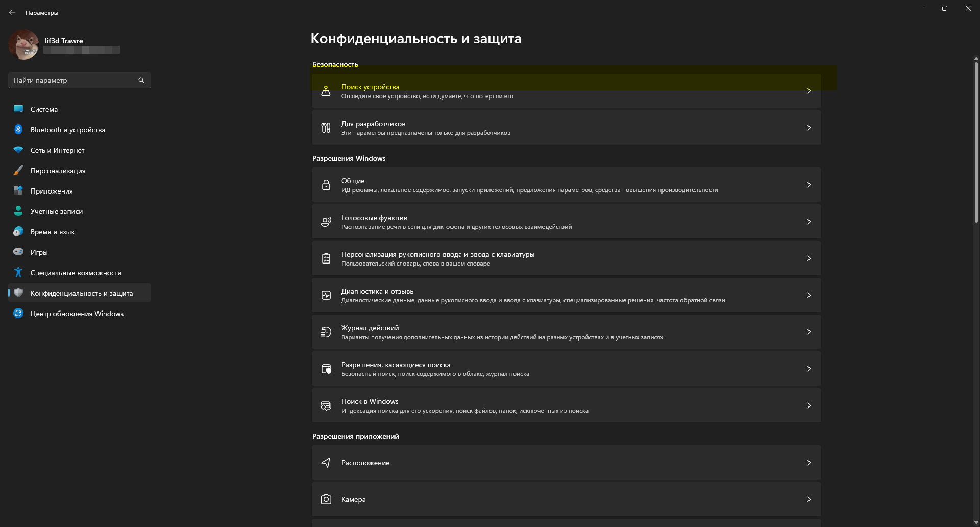Open Для разработчиков settings
This screenshot has height=527, width=980.
click(567, 128)
